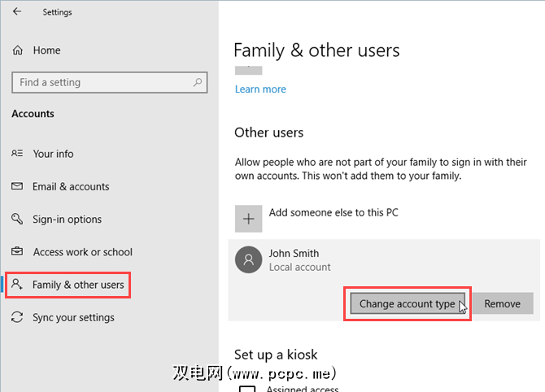The width and height of the screenshot is (545, 392).
Task: Open Sign-in options page
Action: pyautogui.click(x=68, y=220)
